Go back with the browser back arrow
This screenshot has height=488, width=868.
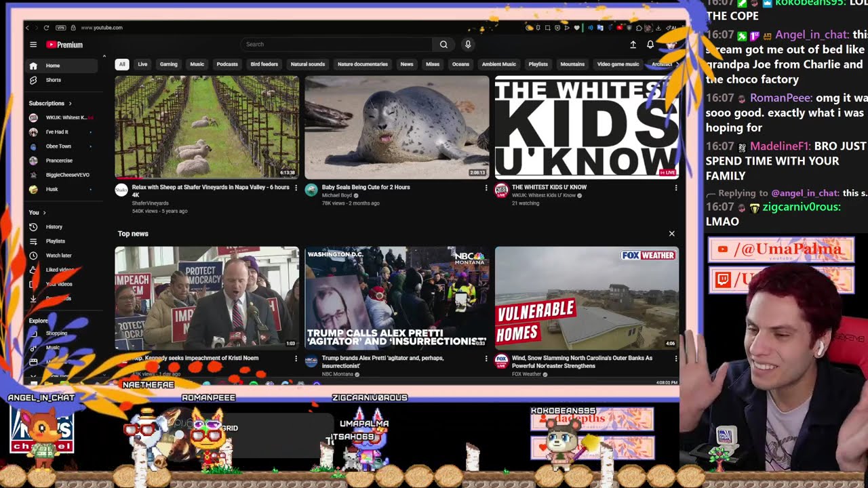28,28
